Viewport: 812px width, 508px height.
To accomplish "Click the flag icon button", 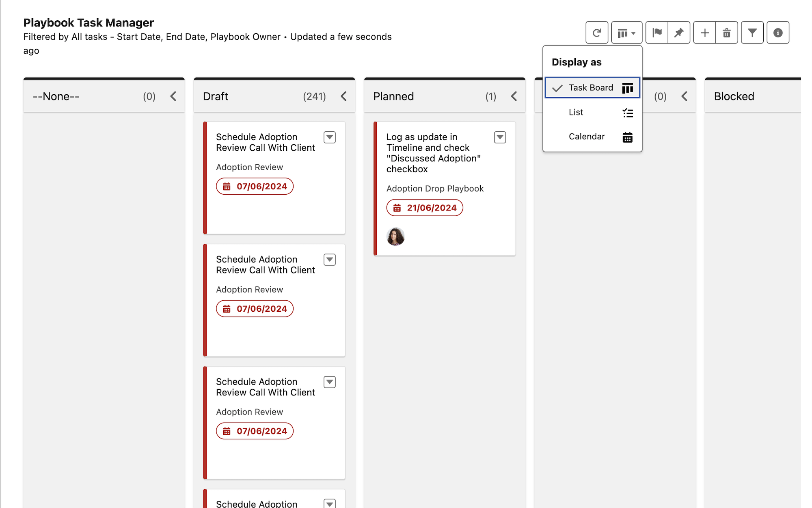I will tap(657, 33).
